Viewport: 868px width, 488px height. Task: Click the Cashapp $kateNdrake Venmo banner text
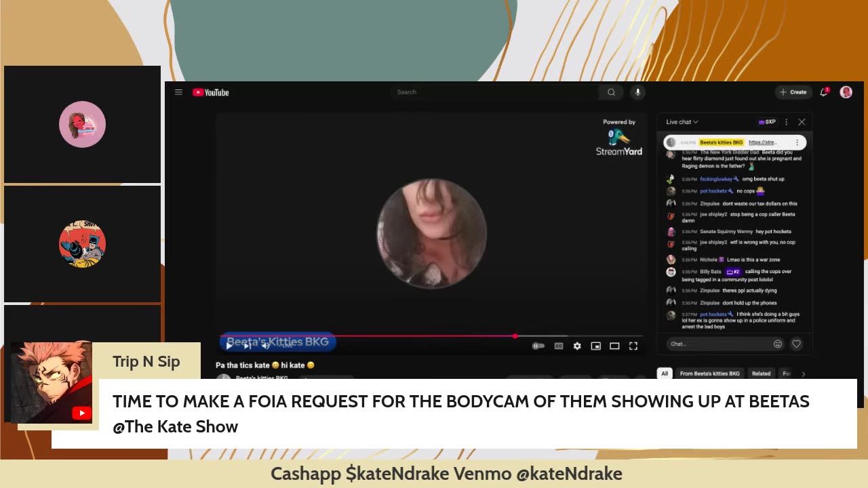click(x=446, y=474)
